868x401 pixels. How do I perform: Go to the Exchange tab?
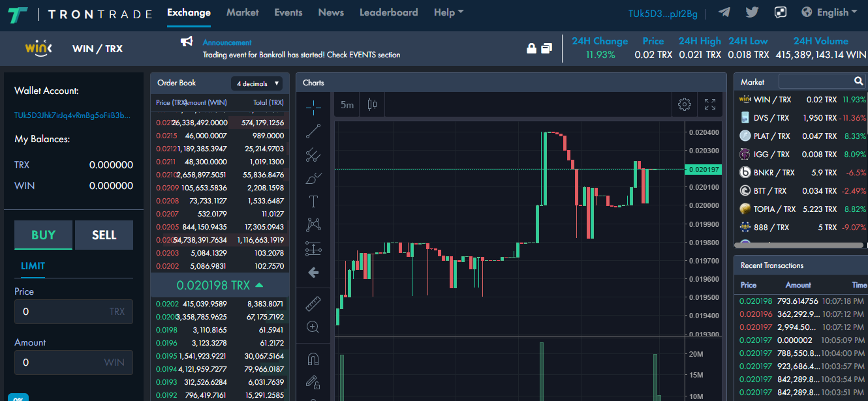coord(189,12)
